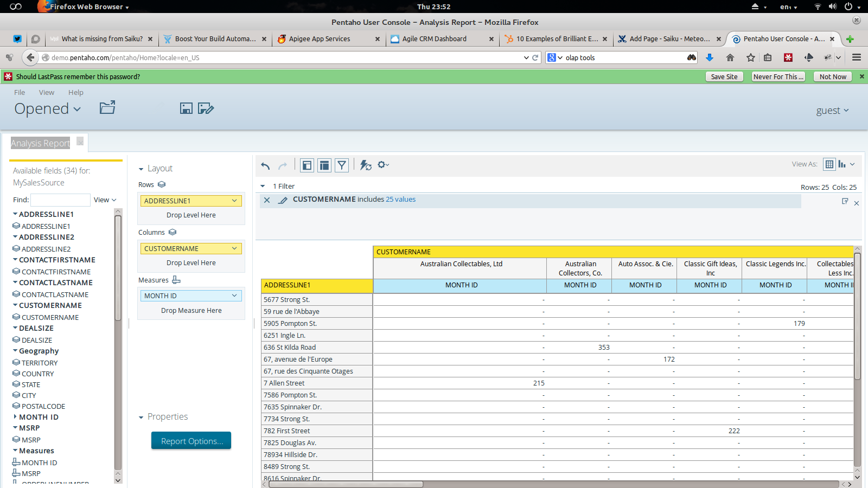The image size is (868, 488).
Task: Open chart type dropdown arrow
Action: [852, 164]
